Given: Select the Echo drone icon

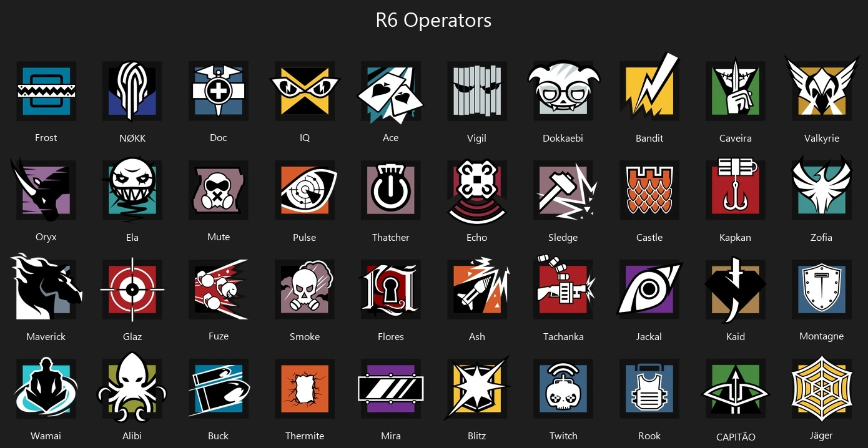Looking at the screenshot, I should 477,192.
